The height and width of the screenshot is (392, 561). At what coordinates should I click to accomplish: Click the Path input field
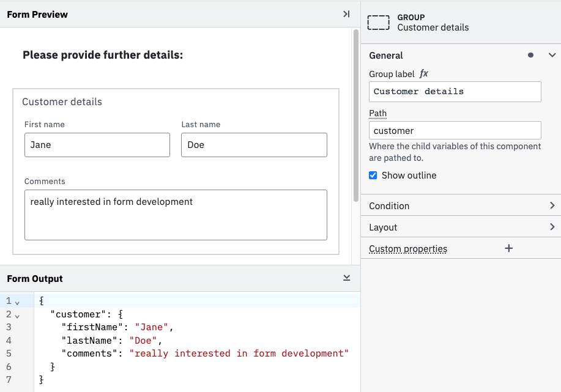(455, 131)
